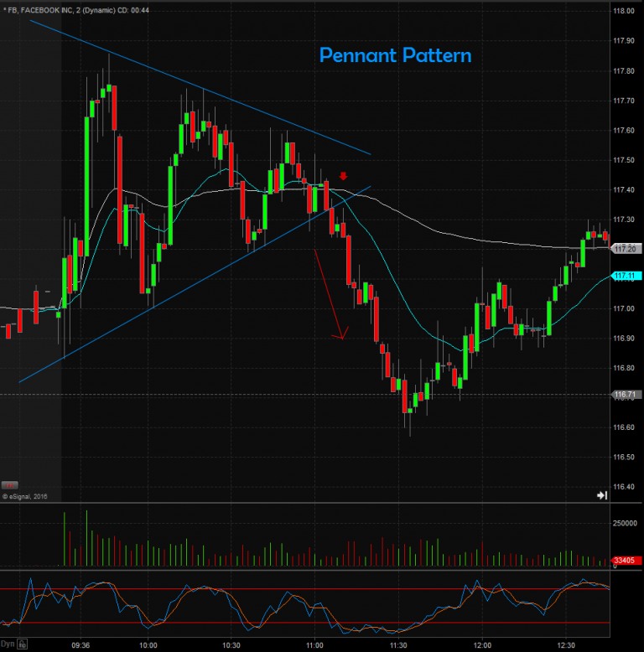Viewport: 644px width, 652px height.
Task: Select the 116.71 price marker on axis
Action: click(626, 394)
